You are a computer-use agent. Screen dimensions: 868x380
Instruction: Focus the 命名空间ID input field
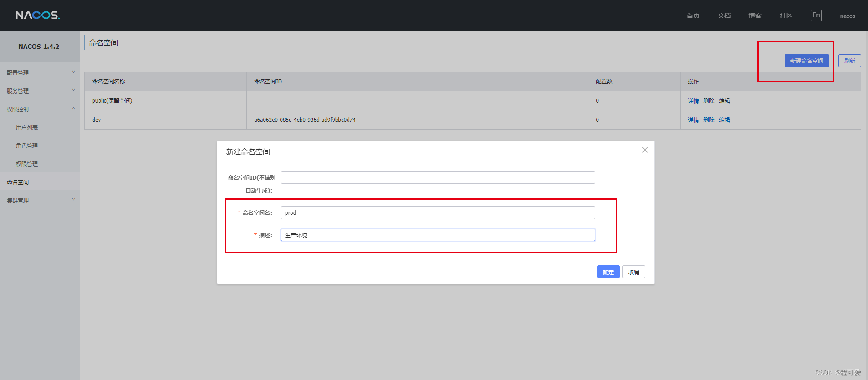[438, 177]
